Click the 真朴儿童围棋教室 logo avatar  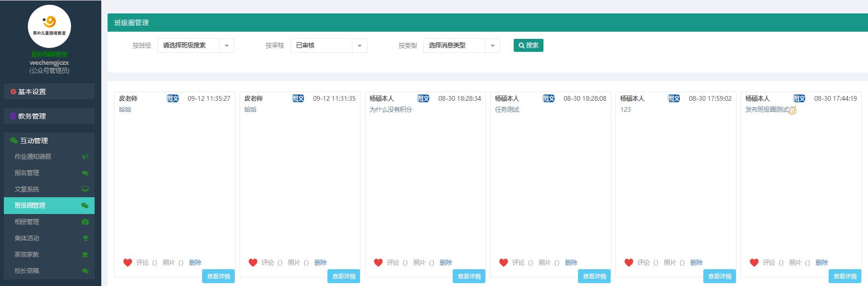(x=49, y=26)
